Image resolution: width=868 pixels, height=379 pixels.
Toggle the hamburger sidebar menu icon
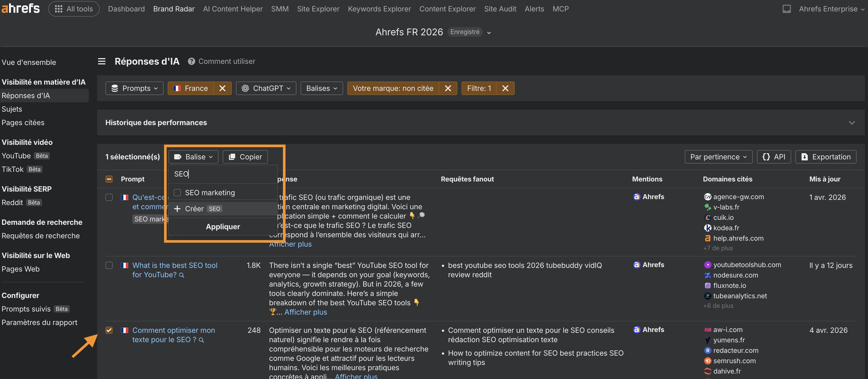[102, 61]
